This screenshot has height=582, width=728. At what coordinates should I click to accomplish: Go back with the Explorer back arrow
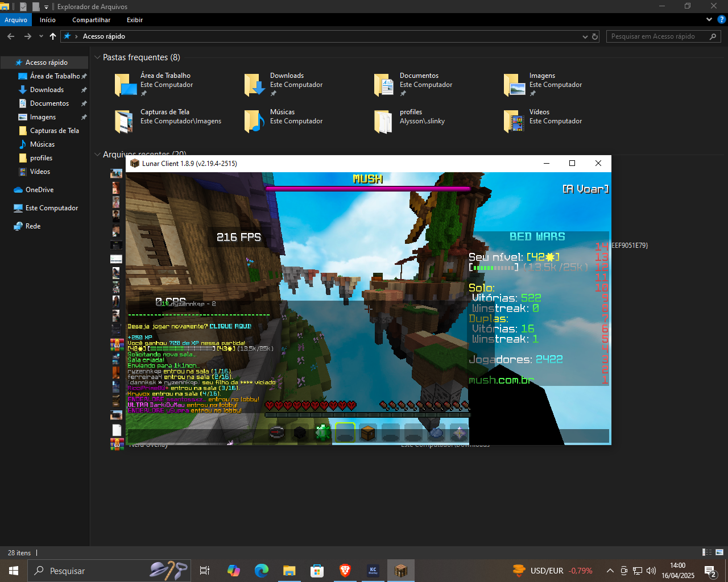[11, 36]
